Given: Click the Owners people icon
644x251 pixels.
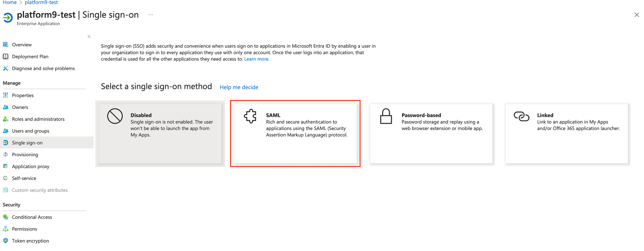Looking at the screenshot, I should tap(5, 107).
